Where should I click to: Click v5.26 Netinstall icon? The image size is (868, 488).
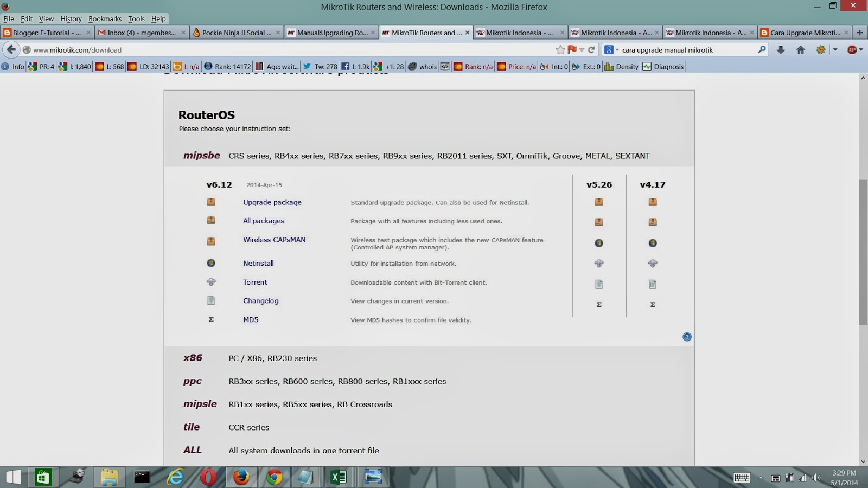(x=599, y=243)
